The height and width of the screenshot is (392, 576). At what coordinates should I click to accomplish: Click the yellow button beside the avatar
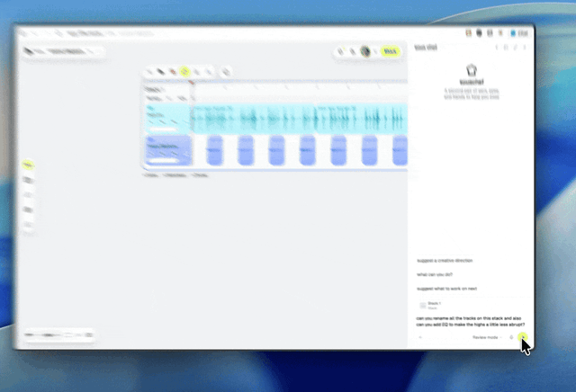[x=390, y=51]
